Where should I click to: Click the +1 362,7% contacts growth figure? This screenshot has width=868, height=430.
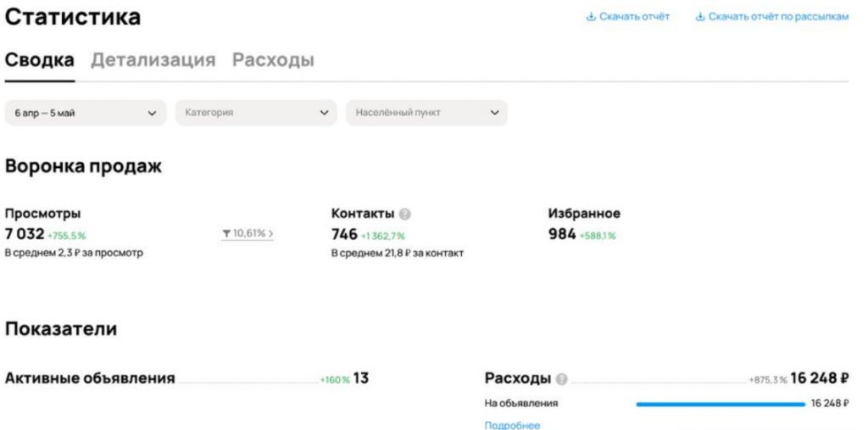pos(383,236)
